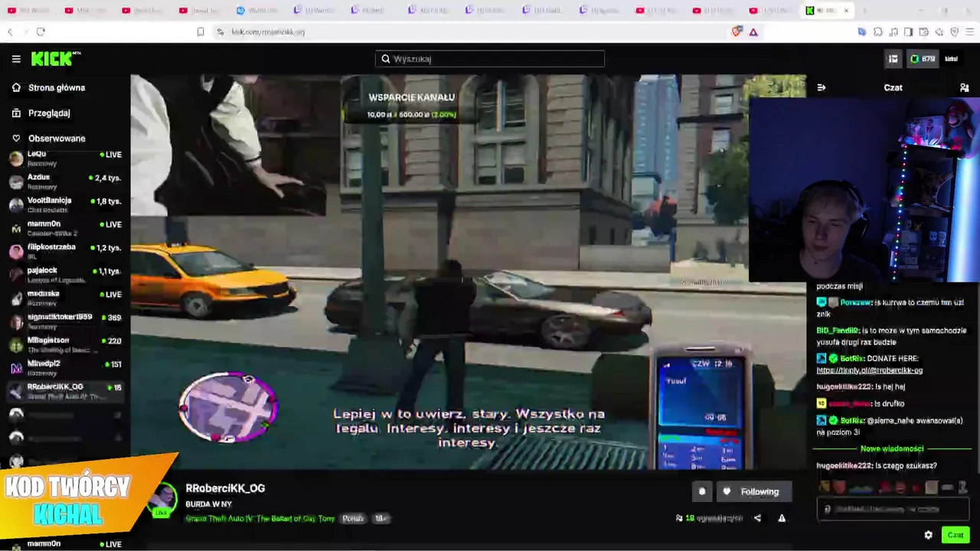Click the Following button
The height and width of the screenshot is (551, 980).
click(x=753, y=492)
